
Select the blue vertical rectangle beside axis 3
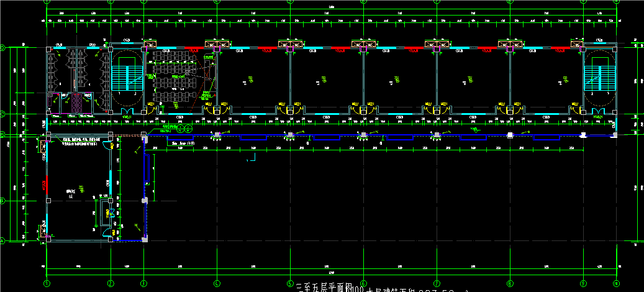point(146,168)
